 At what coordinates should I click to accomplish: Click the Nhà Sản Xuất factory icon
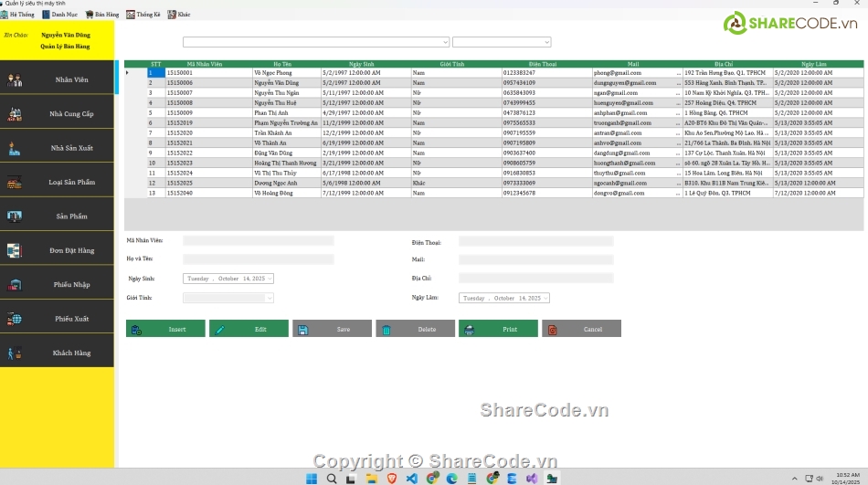(x=16, y=148)
